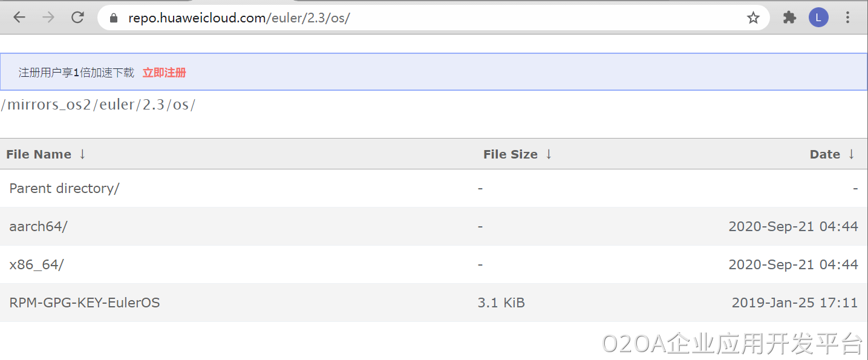Screen dimensions: 868x360
Task: Open the user profile avatar
Action: pyautogui.click(x=818, y=18)
